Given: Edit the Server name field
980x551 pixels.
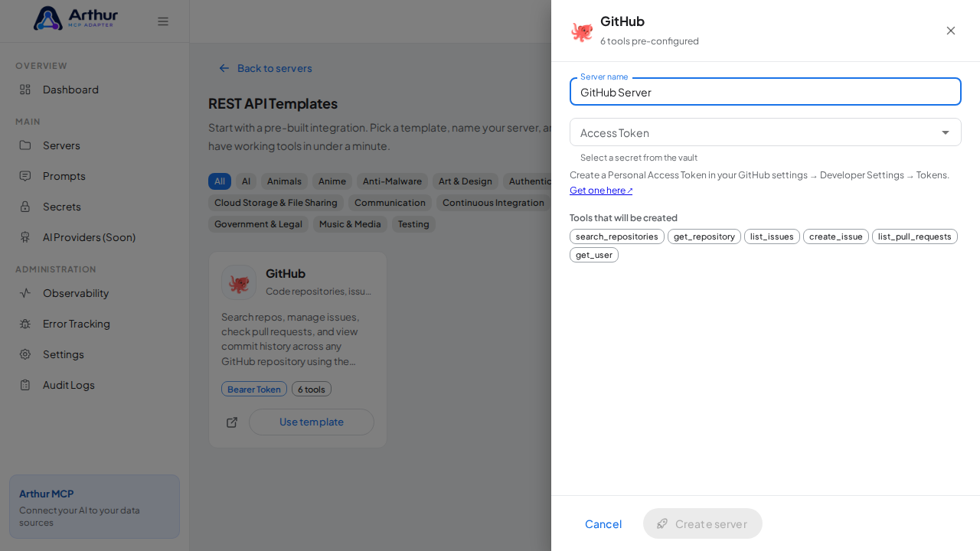Looking at the screenshot, I should point(766,92).
